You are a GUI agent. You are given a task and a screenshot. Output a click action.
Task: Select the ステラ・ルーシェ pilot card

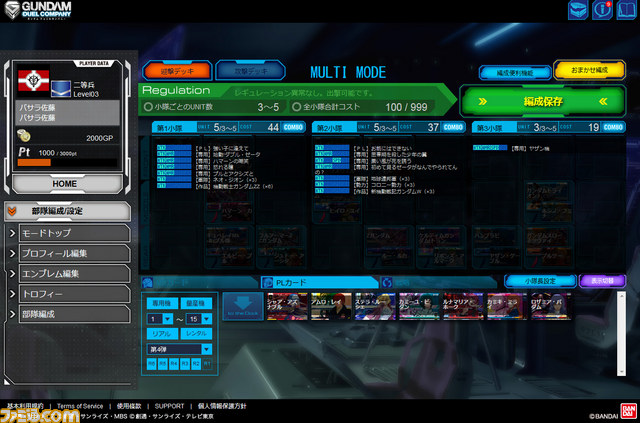(x=375, y=306)
